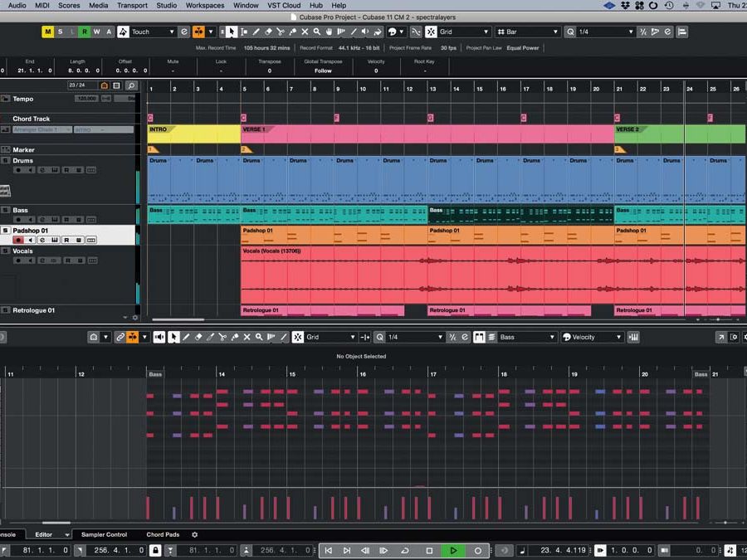
Task: Select the Split scissors tool in the main toolbar
Action: [281, 32]
